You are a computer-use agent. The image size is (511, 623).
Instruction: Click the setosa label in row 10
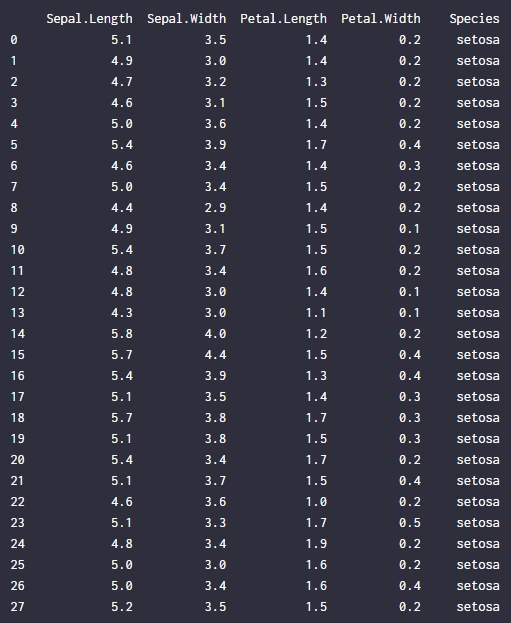click(x=478, y=250)
